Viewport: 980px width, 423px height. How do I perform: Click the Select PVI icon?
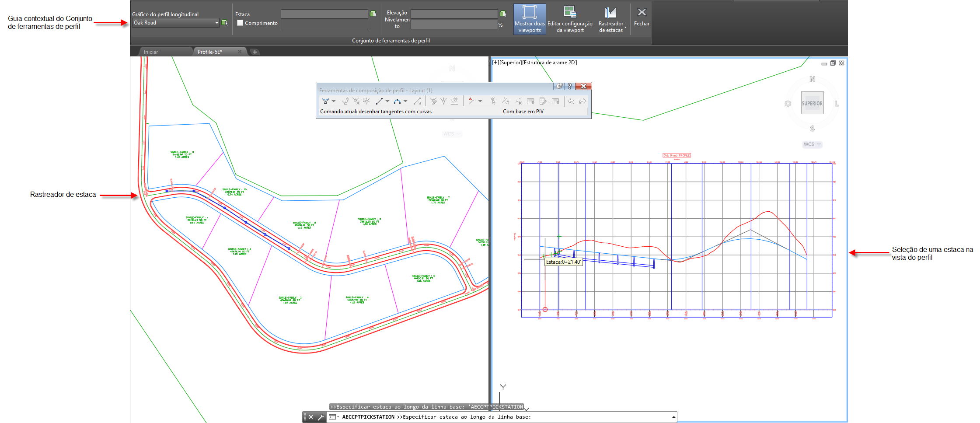(x=493, y=101)
